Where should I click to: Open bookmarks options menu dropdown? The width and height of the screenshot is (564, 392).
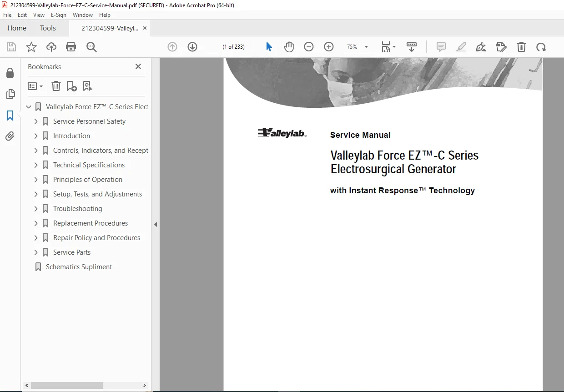[x=35, y=86]
